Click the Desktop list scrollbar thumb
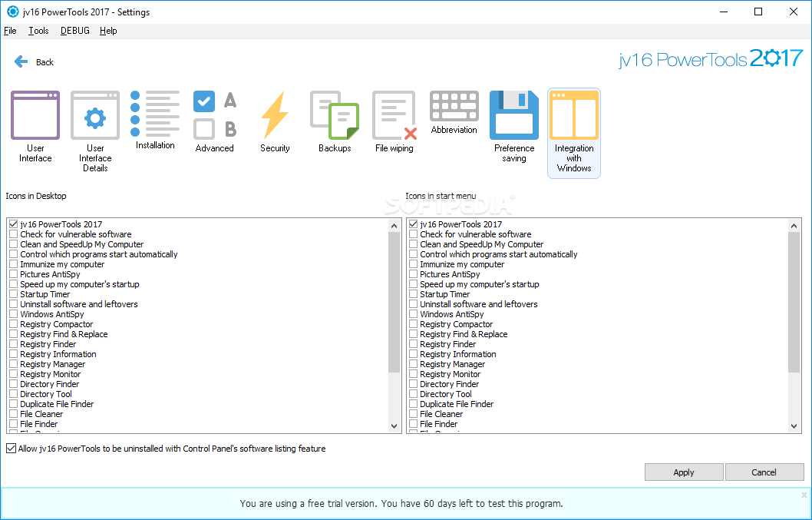This screenshot has width=812, height=520. (x=394, y=303)
